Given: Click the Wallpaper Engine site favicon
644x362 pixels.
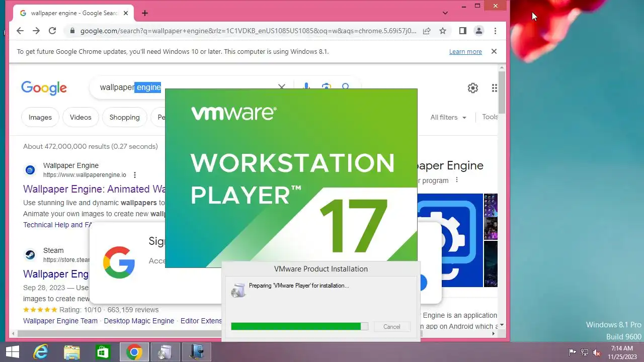Looking at the screenshot, I should point(30,170).
